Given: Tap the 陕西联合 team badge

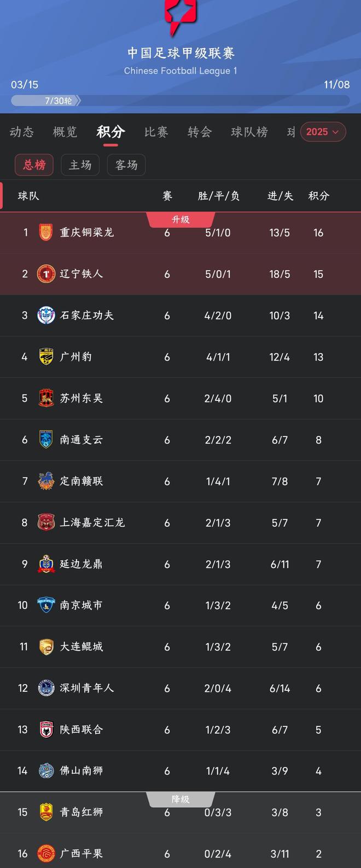Looking at the screenshot, I should pyautogui.click(x=46, y=730).
